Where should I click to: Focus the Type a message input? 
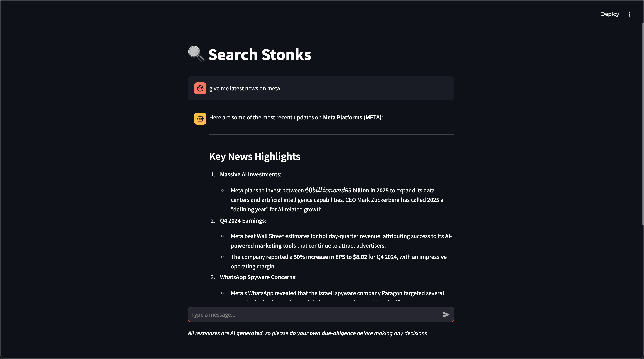(x=314, y=315)
